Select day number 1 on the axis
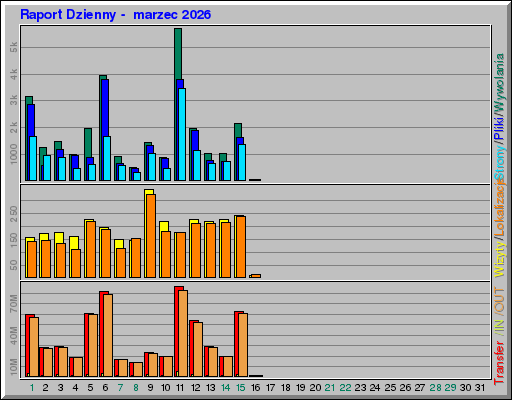 32,388
